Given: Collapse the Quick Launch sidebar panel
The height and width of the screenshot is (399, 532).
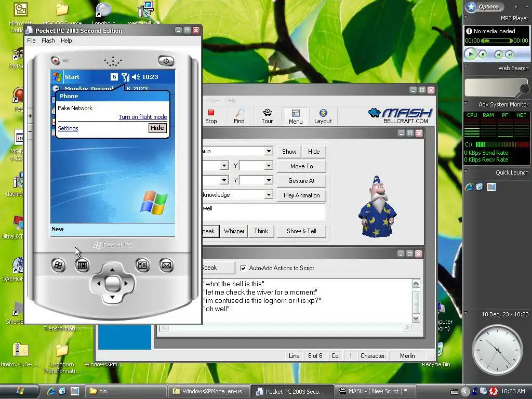Looking at the screenshot, I should tap(466, 171).
